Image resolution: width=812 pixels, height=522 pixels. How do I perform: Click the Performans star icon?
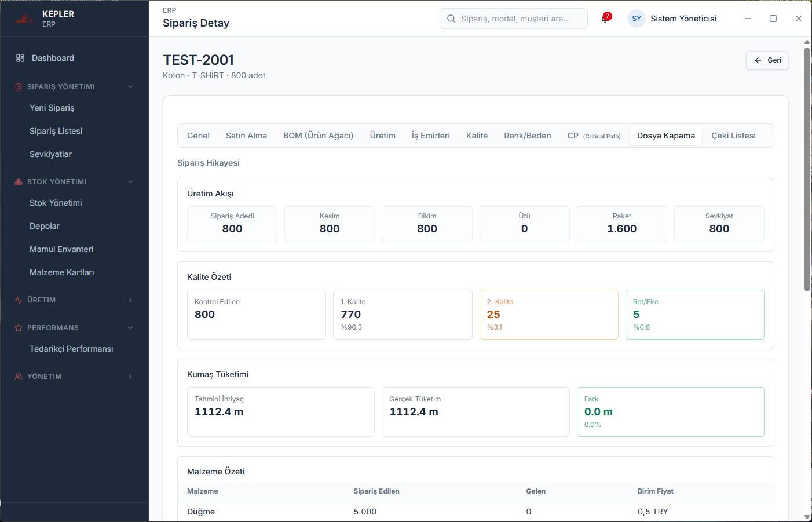click(19, 328)
